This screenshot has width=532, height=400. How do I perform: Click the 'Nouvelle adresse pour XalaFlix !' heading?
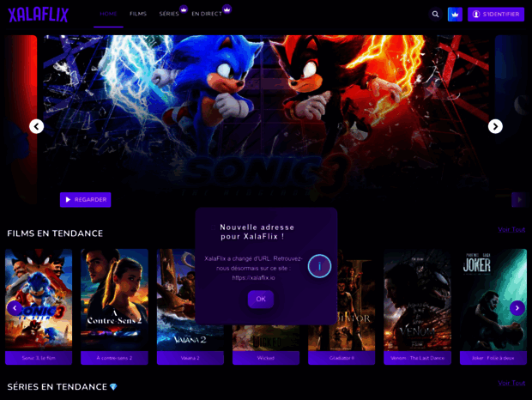click(x=257, y=232)
